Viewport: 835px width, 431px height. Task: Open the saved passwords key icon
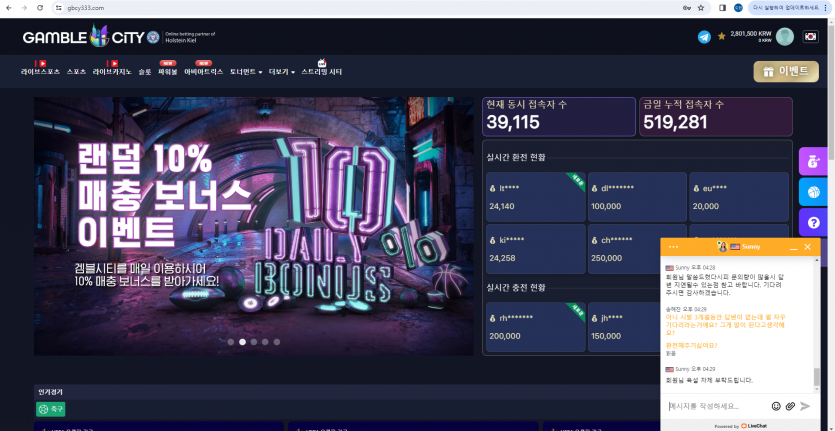tap(687, 8)
